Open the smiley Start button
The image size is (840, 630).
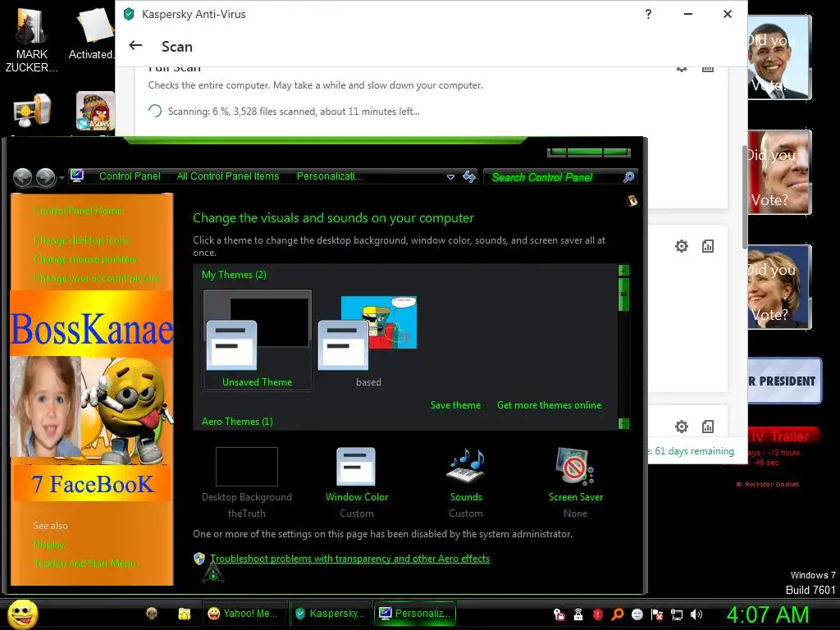23,614
